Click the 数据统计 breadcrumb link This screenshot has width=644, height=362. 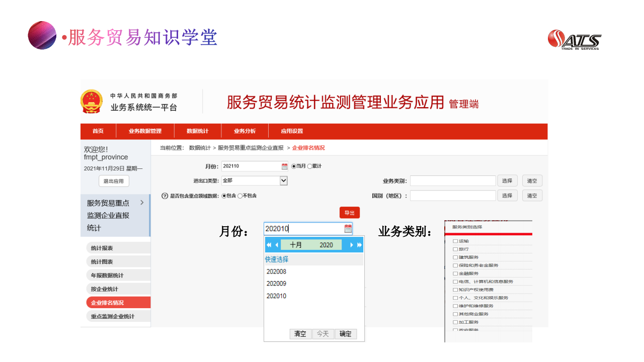click(200, 148)
